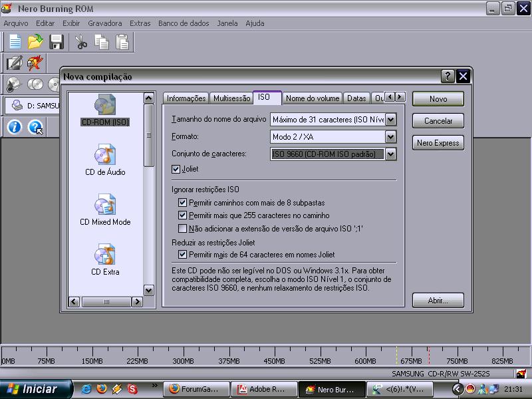
Task: Click the system clock 21:31
Action: point(513,389)
